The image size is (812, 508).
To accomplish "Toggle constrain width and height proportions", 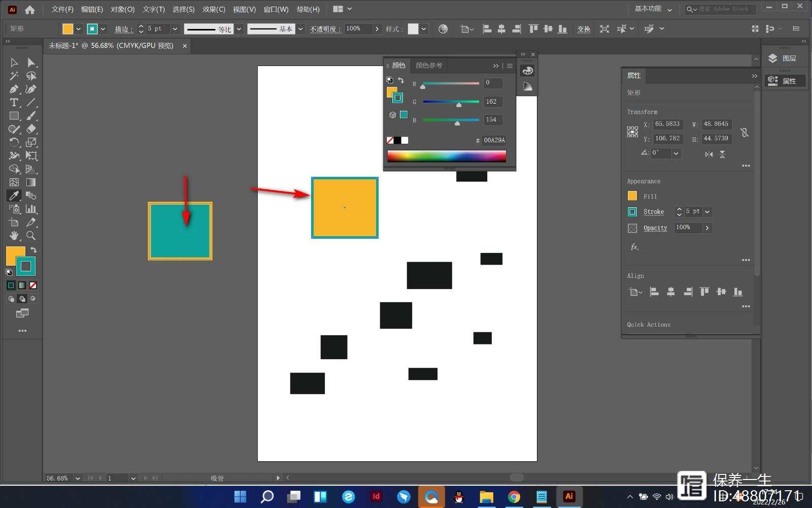I will 744,132.
